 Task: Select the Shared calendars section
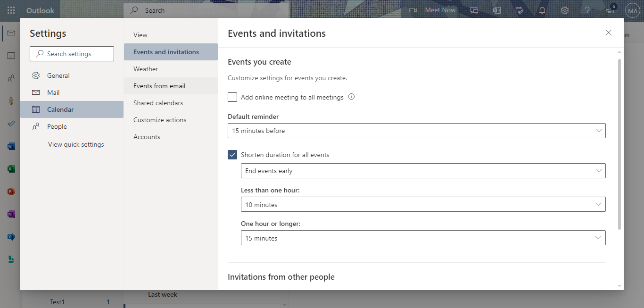(x=157, y=102)
